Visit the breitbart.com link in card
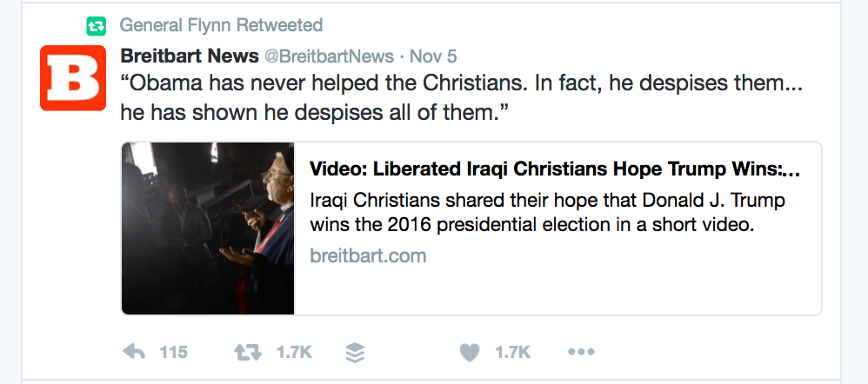This screenshot has width=868, height=384. click(368, 255)
